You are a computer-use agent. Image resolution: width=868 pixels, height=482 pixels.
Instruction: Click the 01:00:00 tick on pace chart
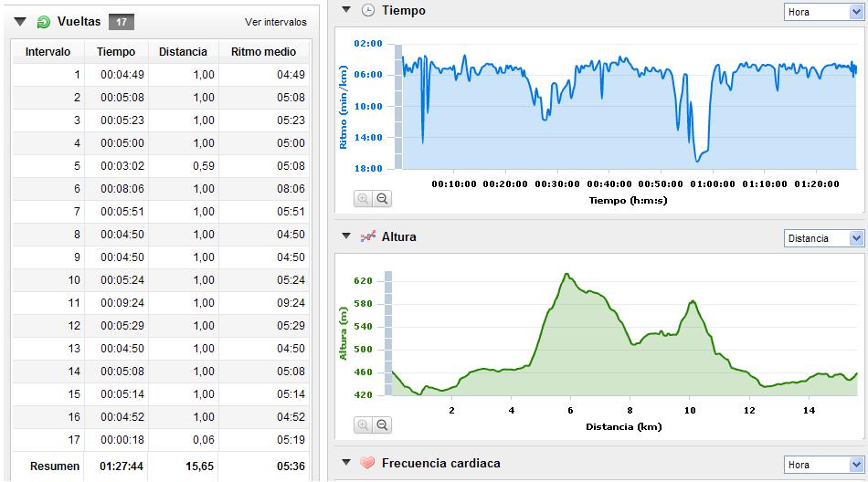point(713,183)
